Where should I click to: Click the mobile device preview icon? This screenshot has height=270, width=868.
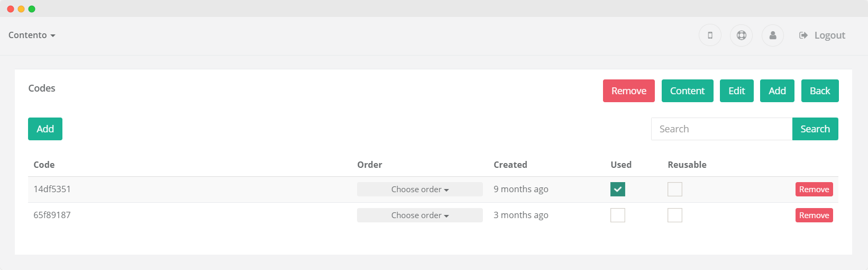(x=710, y=35)
